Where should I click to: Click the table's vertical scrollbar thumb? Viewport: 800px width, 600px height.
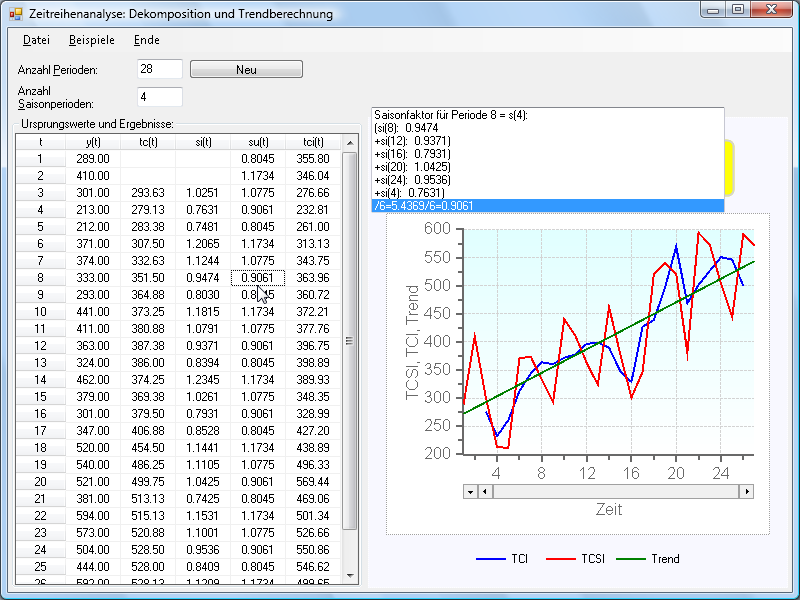pos(350,340)
